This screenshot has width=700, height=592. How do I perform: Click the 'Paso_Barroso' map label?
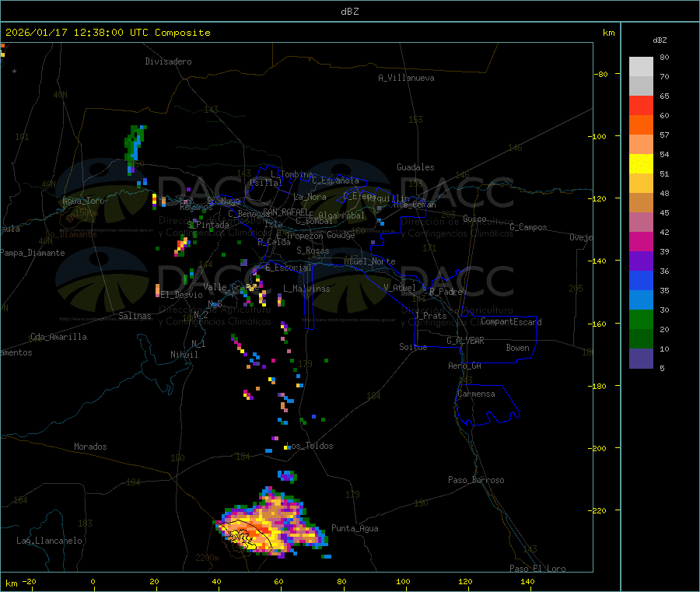pos(476,480)
